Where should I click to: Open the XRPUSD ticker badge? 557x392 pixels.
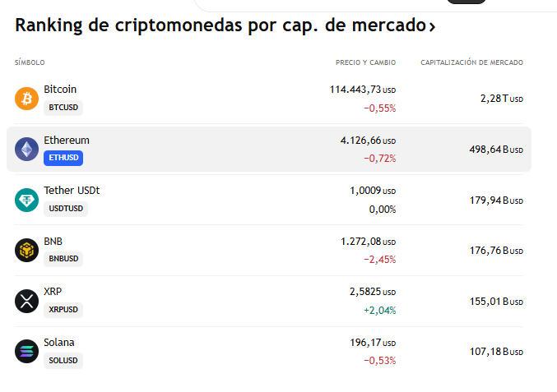[x=63, y=310]
